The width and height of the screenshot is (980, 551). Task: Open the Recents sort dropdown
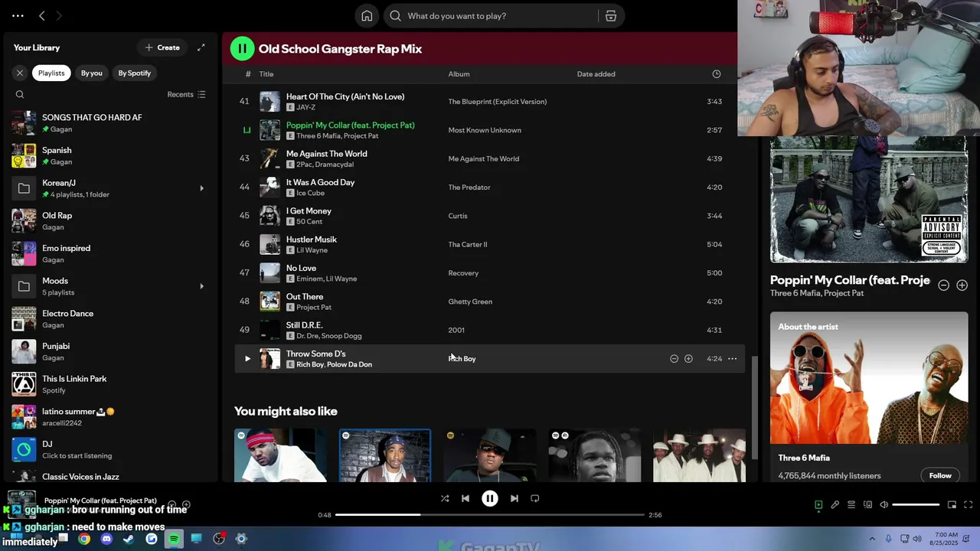187,95
